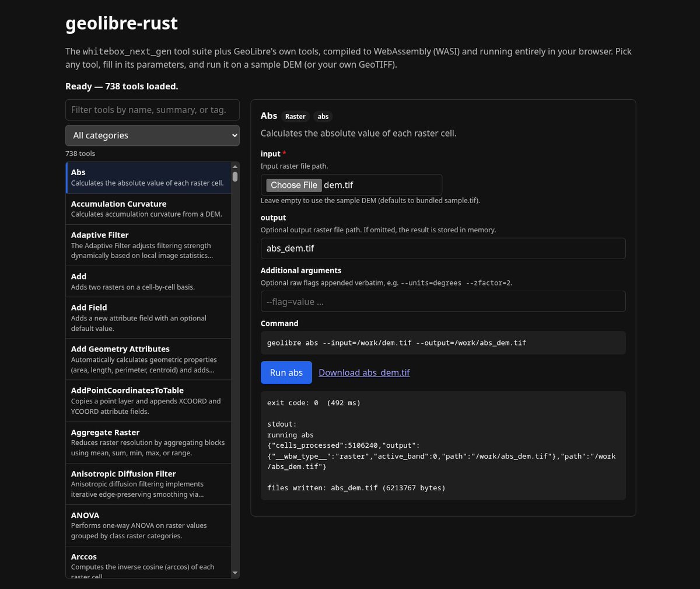Screen dimensions: 700x589
Task: Select the Aggregate Raster tool
Action: tap(148, 442)
